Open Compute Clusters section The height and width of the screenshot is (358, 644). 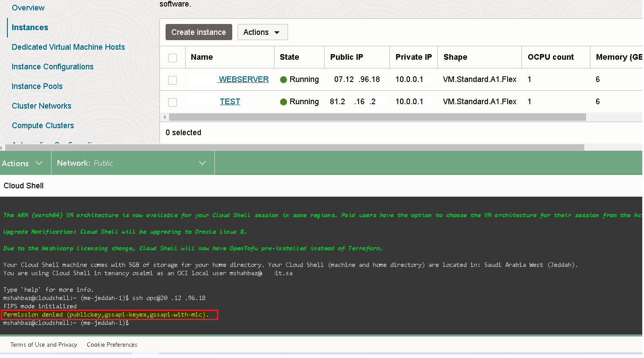click(43, 126)
